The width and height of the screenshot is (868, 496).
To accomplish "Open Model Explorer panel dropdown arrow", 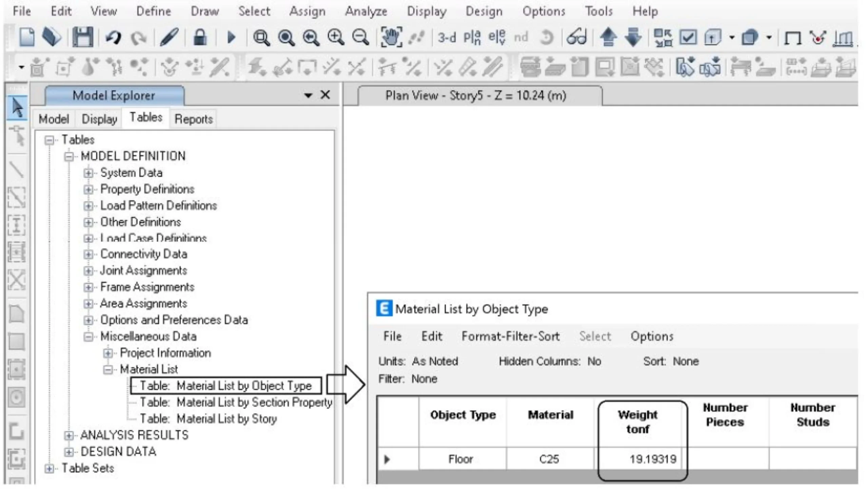I will click(x=308, y=95).
